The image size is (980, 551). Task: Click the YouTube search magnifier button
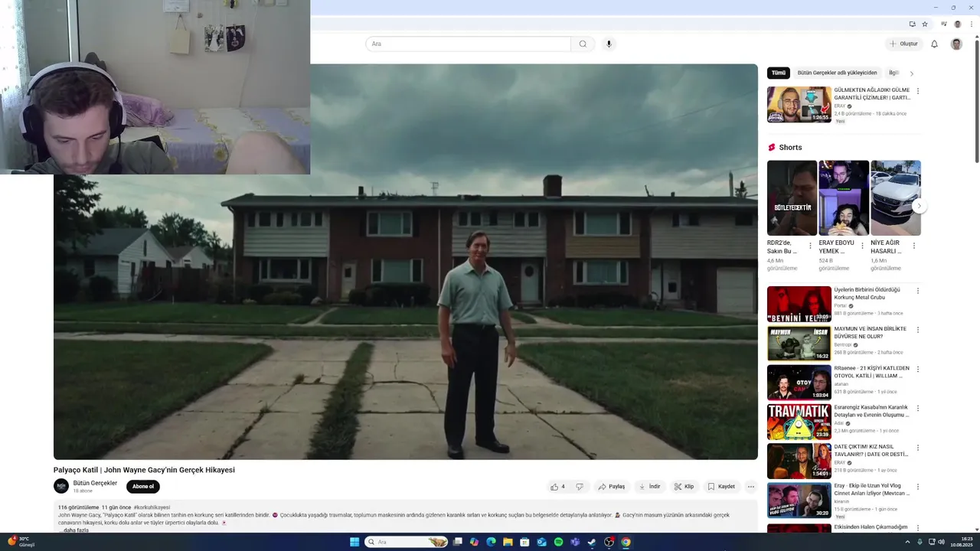coord(583,44)
